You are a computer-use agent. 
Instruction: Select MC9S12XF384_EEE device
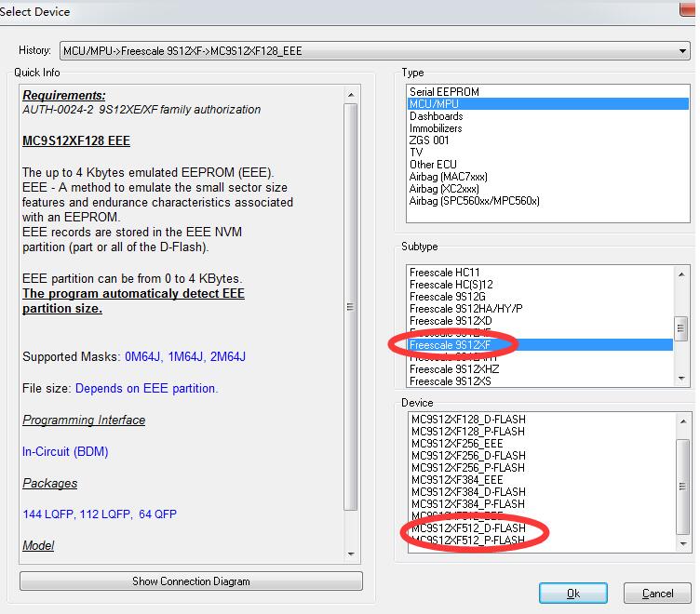point(542,480)
